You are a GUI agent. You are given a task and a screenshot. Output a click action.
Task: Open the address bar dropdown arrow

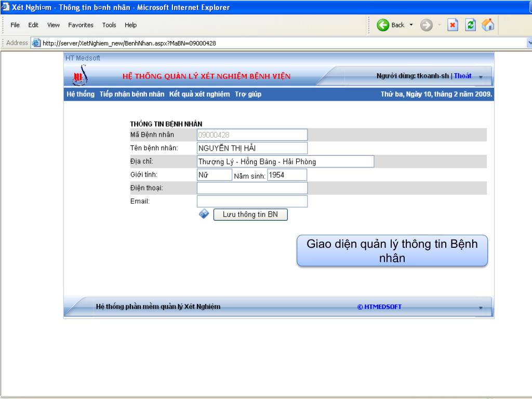pos(529,43)
